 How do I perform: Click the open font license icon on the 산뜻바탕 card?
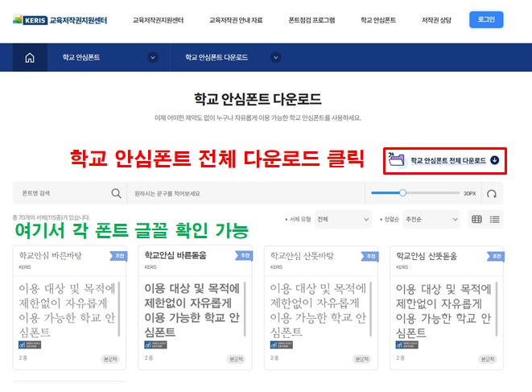[x=281, y=345]
